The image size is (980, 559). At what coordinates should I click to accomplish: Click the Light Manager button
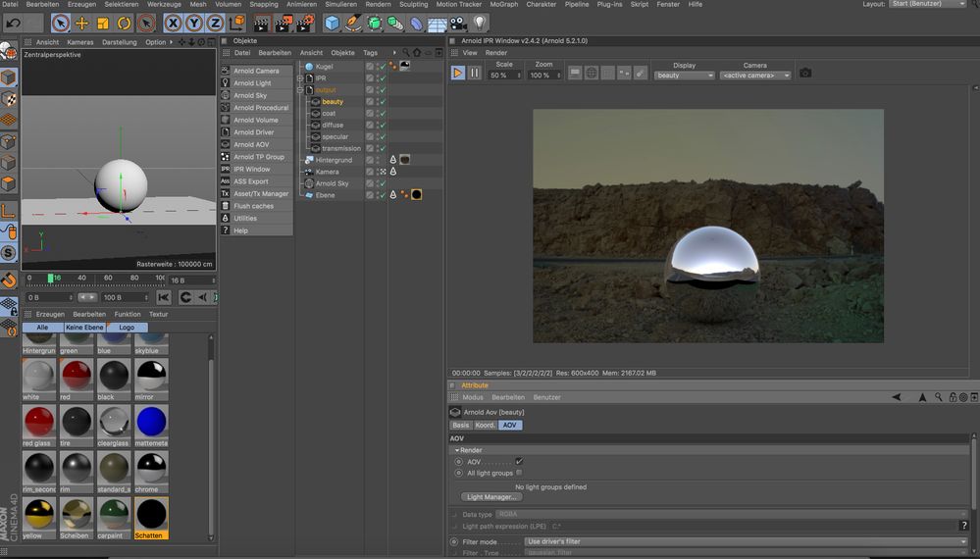[x=491, y=497]
